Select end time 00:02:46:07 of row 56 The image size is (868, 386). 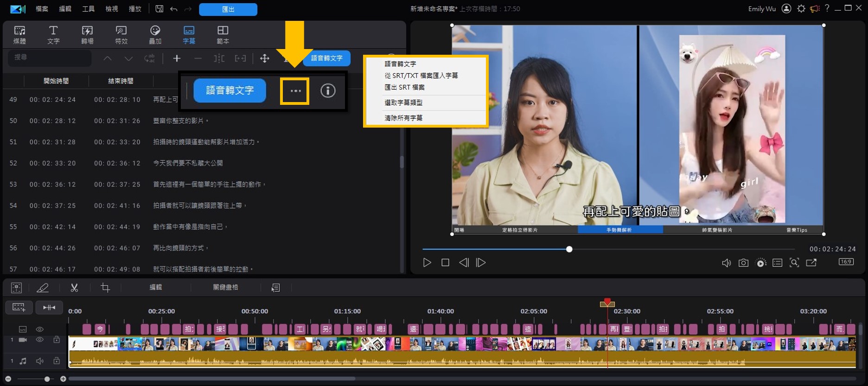point(117,248)
